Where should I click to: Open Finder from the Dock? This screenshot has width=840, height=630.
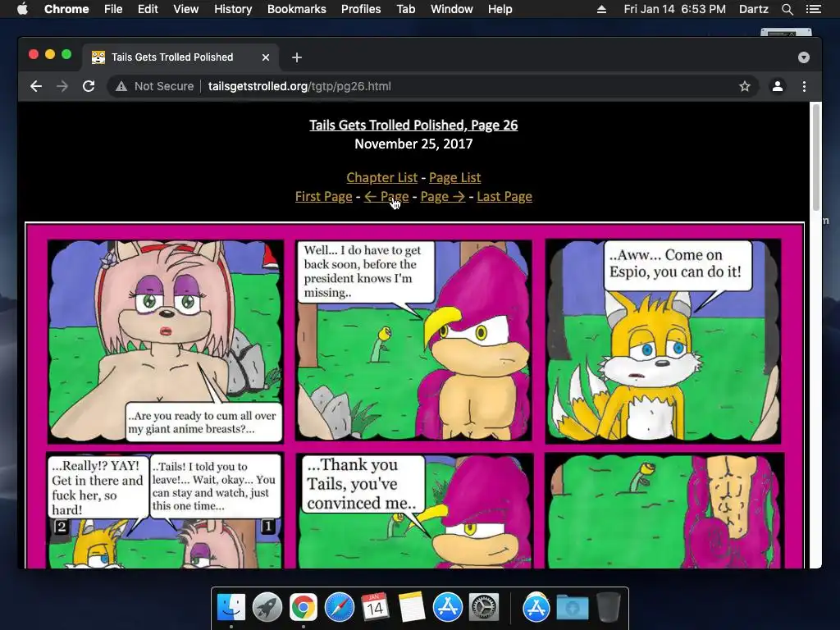tap(231, 608)
